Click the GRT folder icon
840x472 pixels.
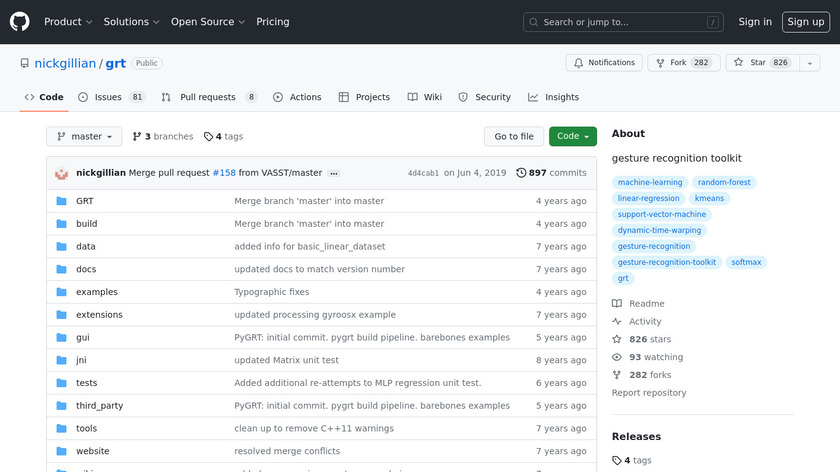coord(62,201)
